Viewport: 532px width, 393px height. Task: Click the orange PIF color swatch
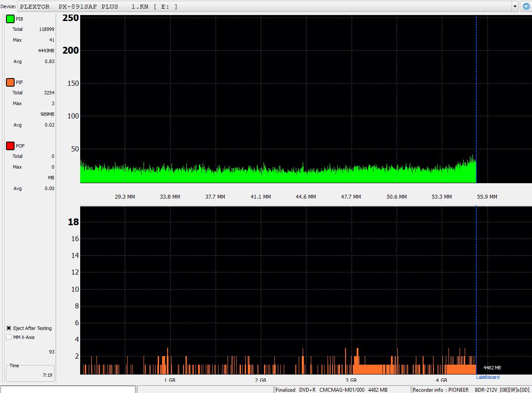pyautogui.click(x=10, y=82)
